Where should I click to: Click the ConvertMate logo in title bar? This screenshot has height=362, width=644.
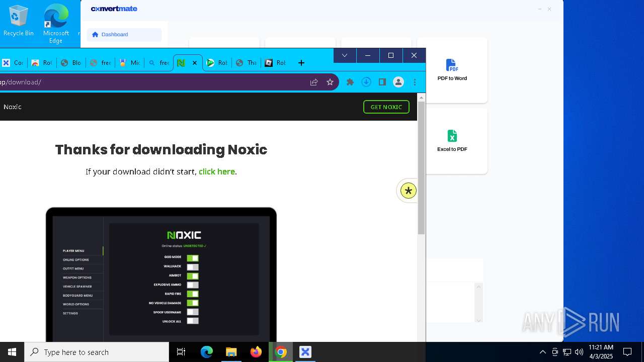(114, 9)
